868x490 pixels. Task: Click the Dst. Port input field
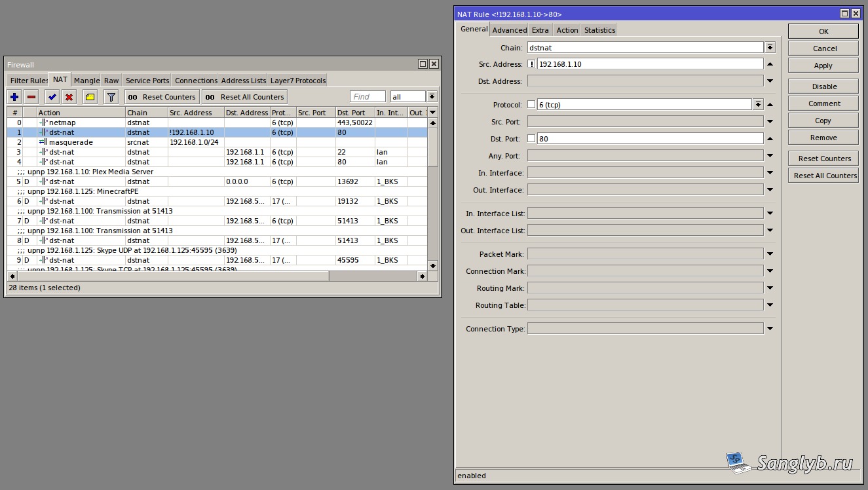[650, 139]
